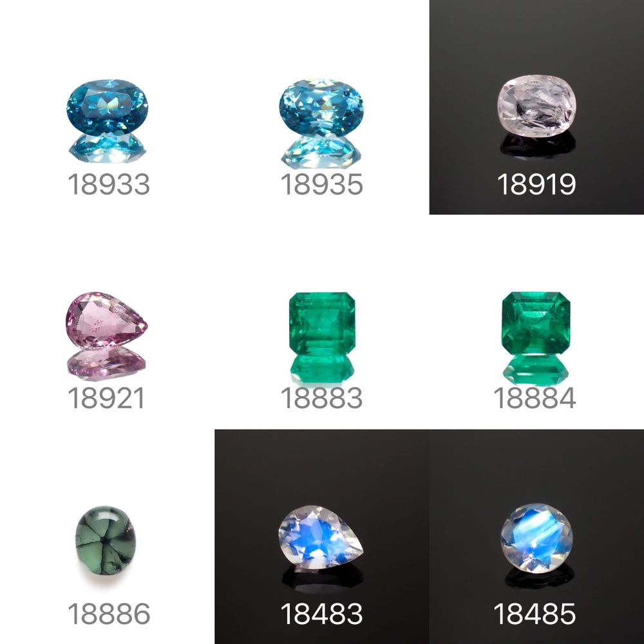Choose the emerald-cut green stone 18884

point(536,323)
